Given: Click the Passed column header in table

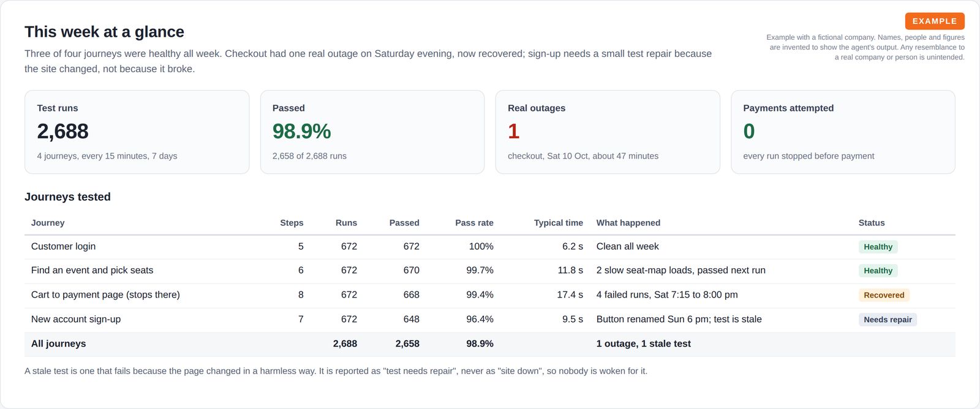Looking at the screenshot, I should 404,223.
